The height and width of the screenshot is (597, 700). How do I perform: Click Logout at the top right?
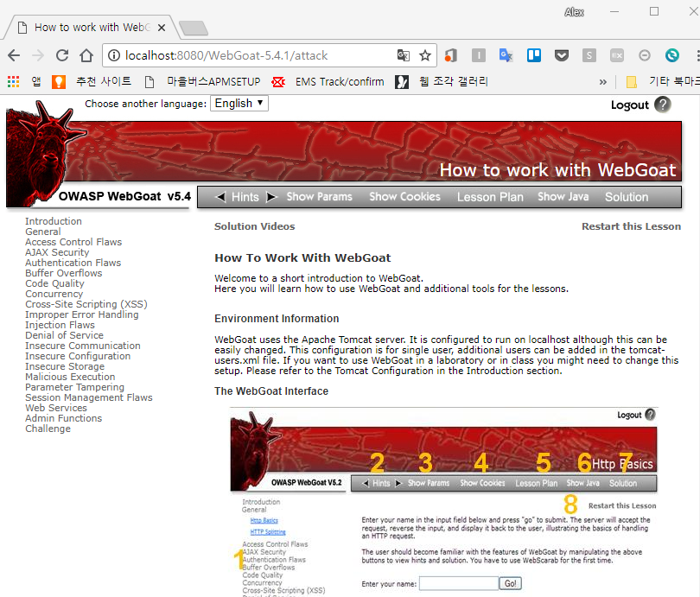(x=629, y=105)
